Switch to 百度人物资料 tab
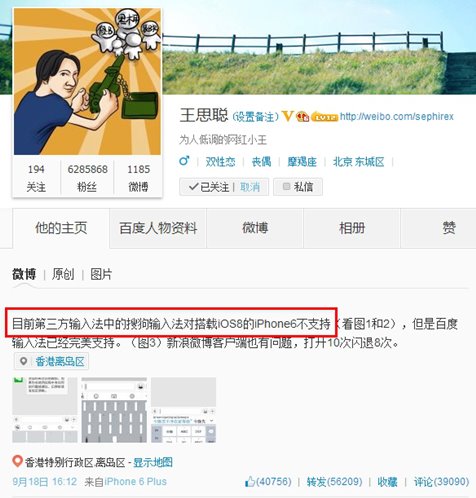Image resolution: width=476 pixels, height=498 pixels. pyautogui.click(x=158, y=228)
